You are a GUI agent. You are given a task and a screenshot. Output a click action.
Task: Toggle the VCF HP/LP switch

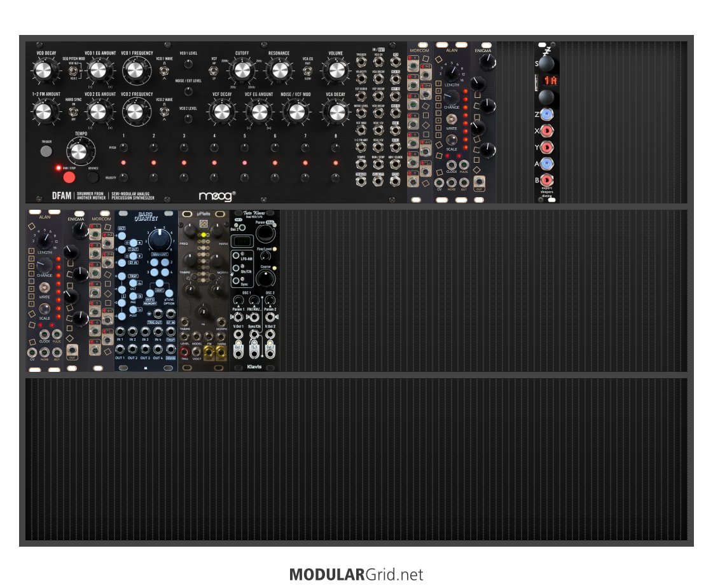pyautogui.click(x=214, y=71)
